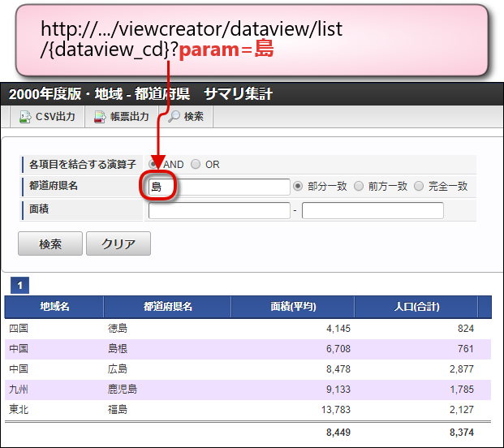Click the average area total 8,449
Viewport: 504px width, 448px height.
pos(338,433)
